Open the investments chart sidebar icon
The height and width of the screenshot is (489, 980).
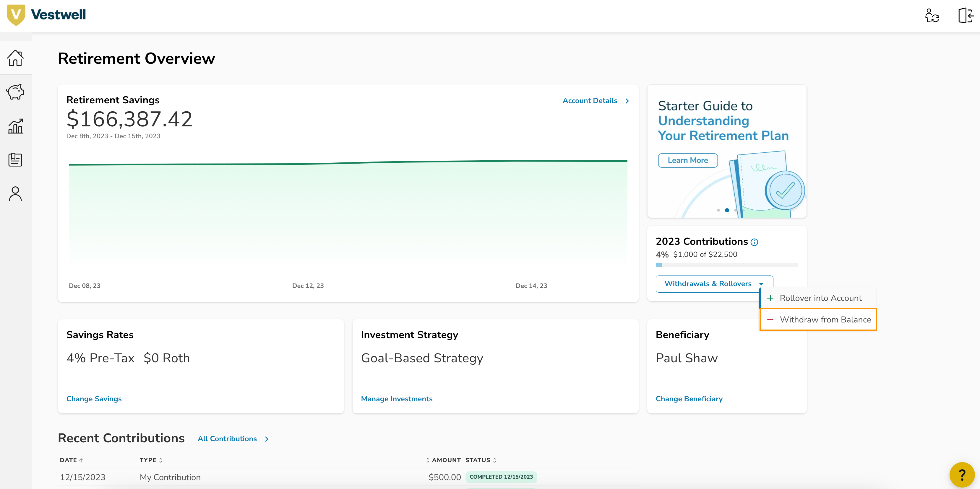click(x=15, y=126)
